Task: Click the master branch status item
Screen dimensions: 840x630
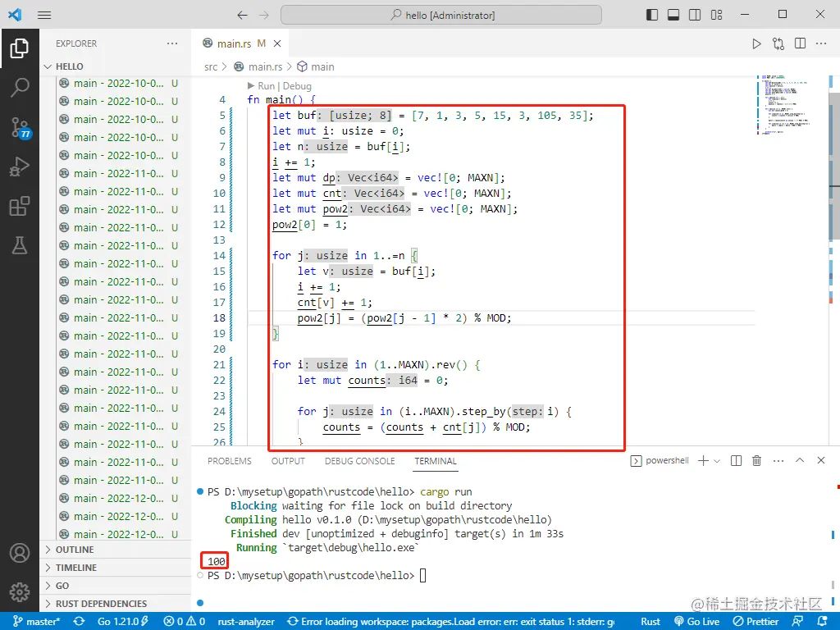Action: tap(36, 622)
